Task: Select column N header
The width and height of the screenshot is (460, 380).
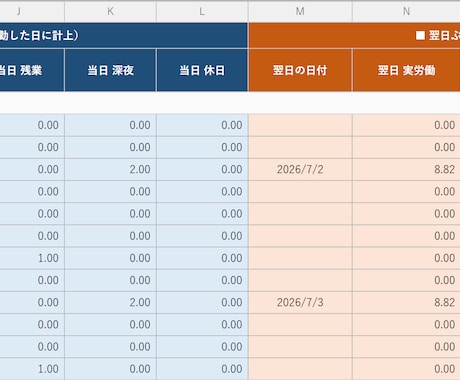Action: 406,12
